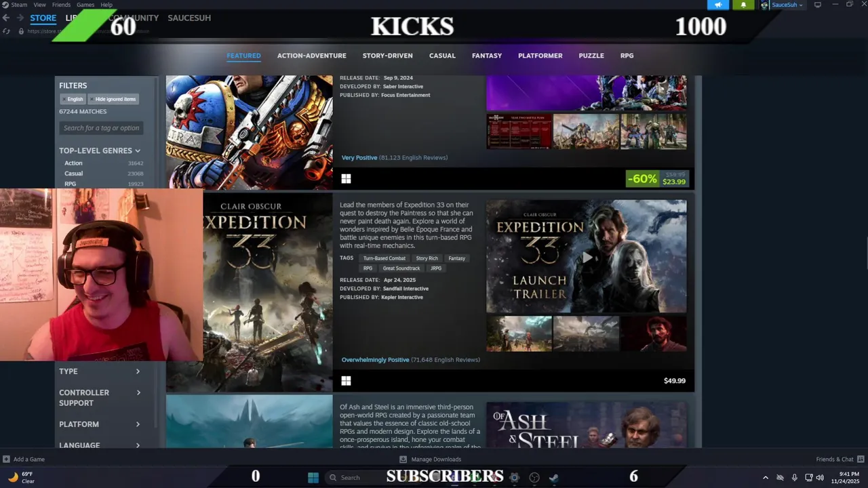Click the Settings gear in the taskbar
Screen dimensions: 868x488
tap(514, 477)
